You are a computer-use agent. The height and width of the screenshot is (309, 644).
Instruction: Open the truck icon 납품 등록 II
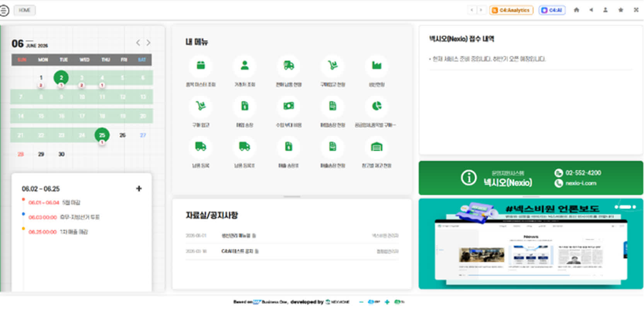click(x=245, y=147)
